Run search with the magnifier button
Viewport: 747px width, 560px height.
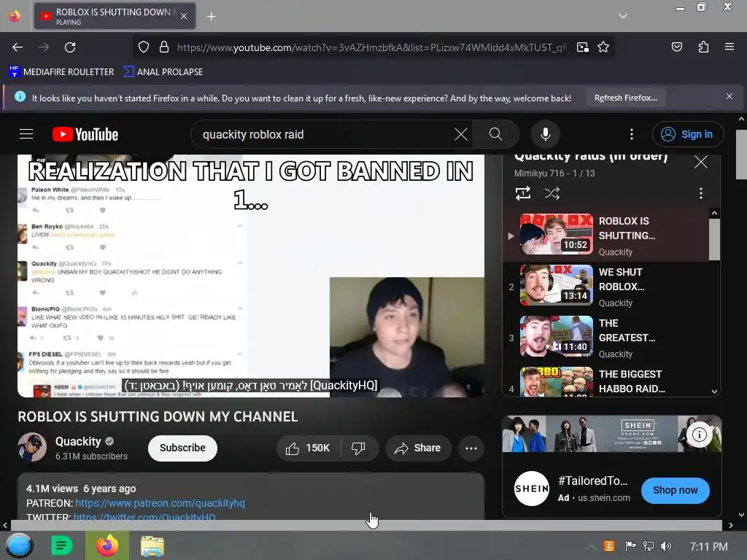pos(495,134)
